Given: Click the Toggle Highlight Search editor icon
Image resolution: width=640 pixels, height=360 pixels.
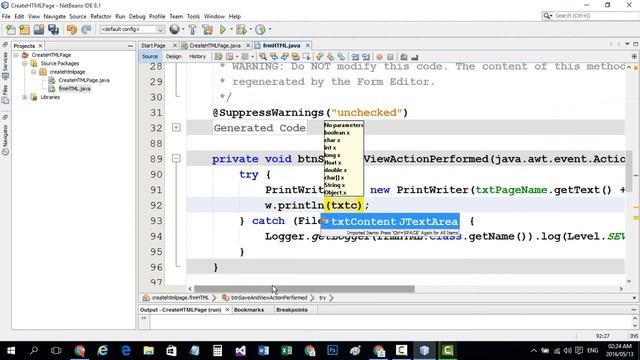Looking at the screenshot, I should point(295,57).
